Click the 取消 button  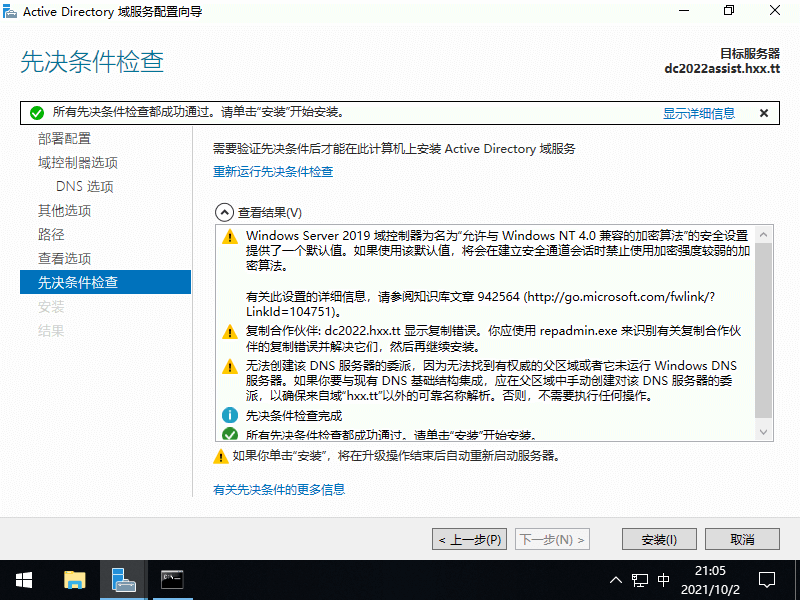point(742,539)
